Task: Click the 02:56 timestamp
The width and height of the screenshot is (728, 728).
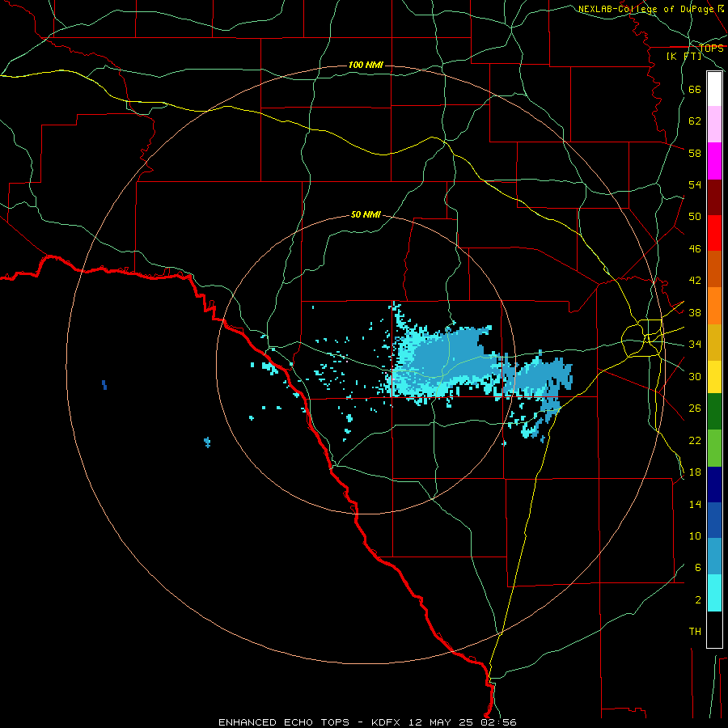Action: click(498, 722)
